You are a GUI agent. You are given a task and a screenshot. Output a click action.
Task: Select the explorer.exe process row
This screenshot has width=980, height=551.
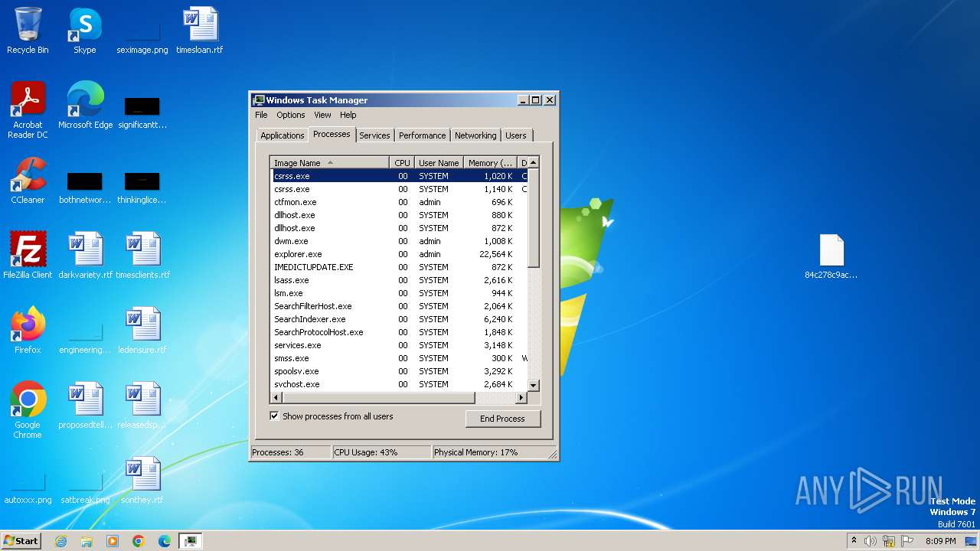[x=399, y=254]
